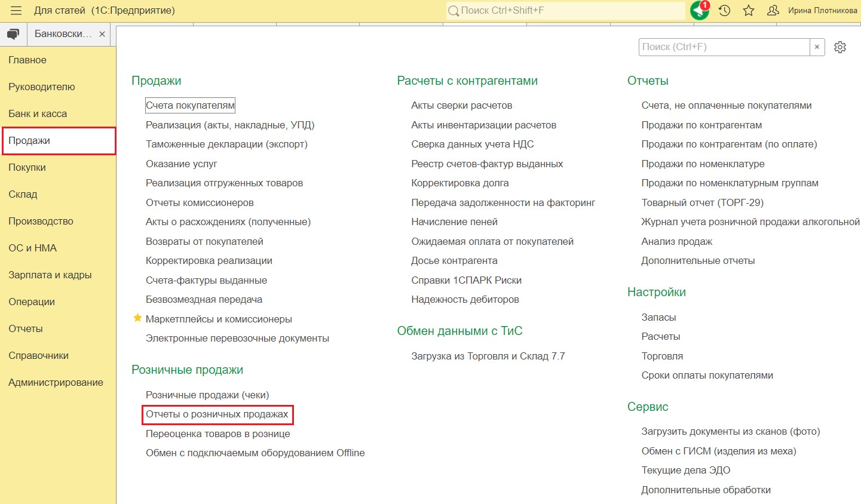Open Загрузка из Торговля и Склад 7.7
This screenshot has width=861, height=504.
coord(488,356)
